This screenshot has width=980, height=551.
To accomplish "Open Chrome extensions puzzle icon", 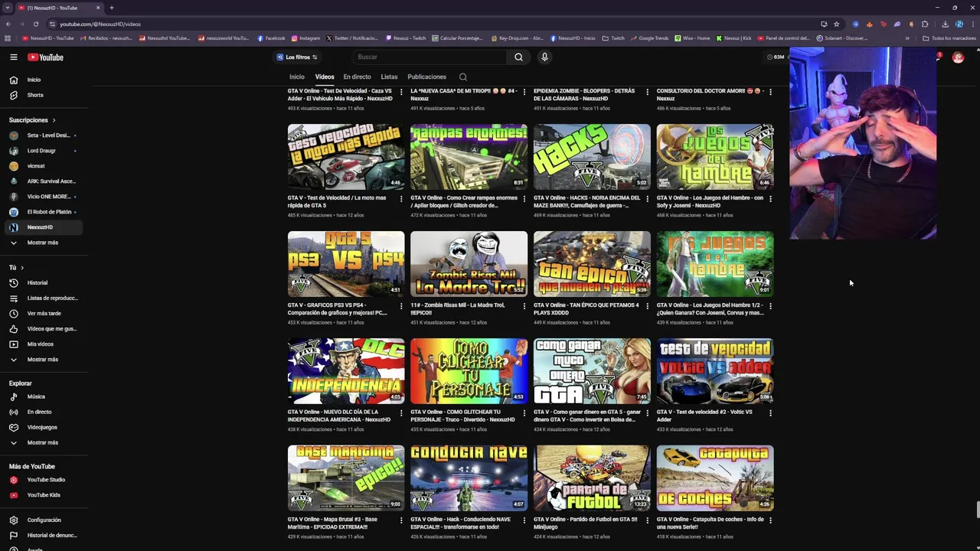I will point(925,24).
